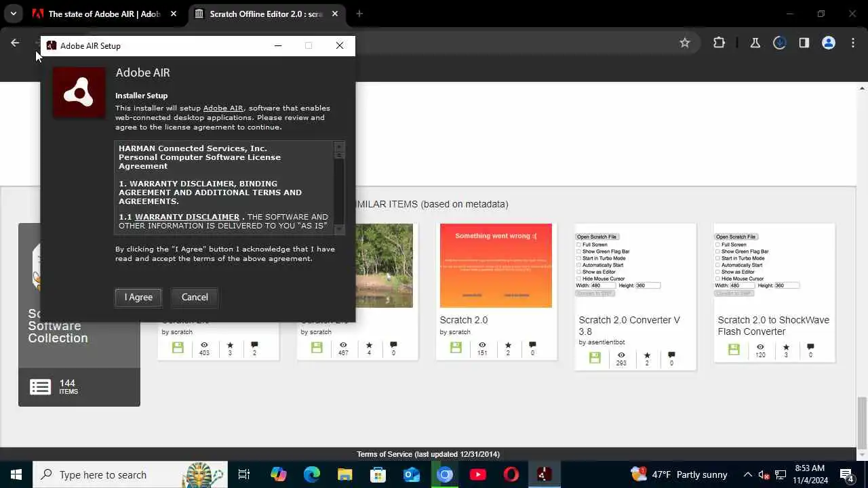
Task: Show Chrome downloads
Action: (779, 43)
